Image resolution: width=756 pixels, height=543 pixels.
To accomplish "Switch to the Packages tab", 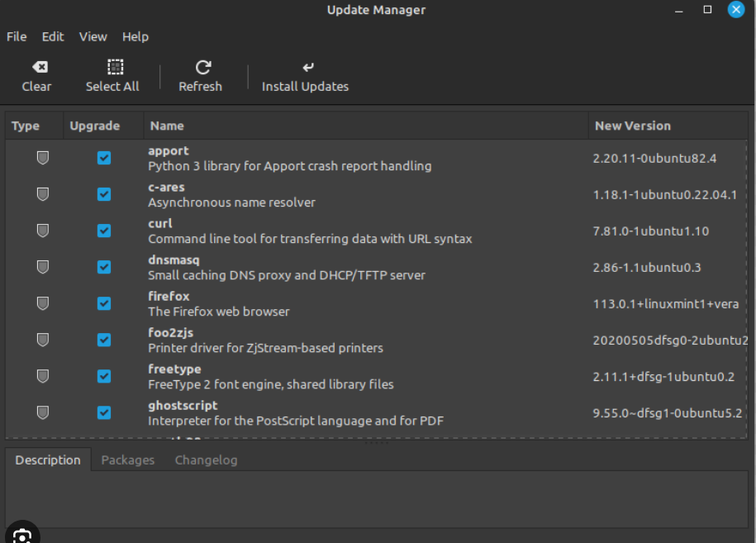I will pyautogui.click(x=128, y=460).
